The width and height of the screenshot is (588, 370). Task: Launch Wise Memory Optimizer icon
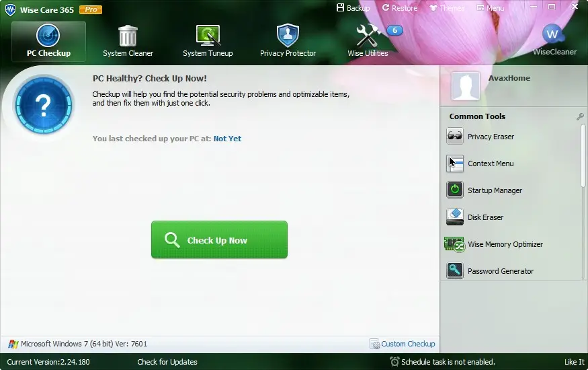tap(454, 244)
